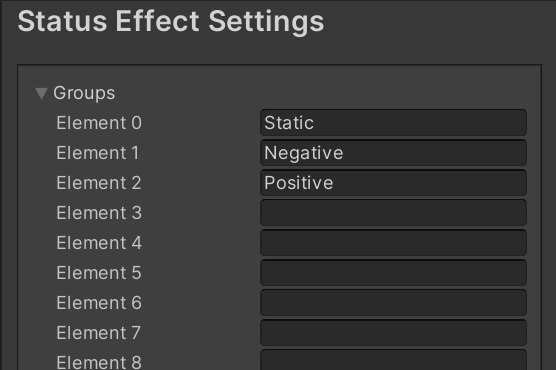
Task: Focus the empty Element 5 text field
Action: [393, 273]
